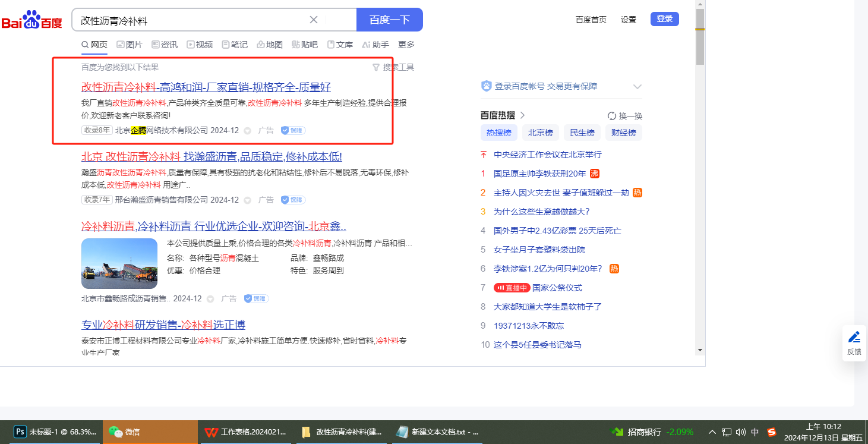This screenshot has width=868, height=444.
Task: Open the volume control in system tray
Action: 740,432
